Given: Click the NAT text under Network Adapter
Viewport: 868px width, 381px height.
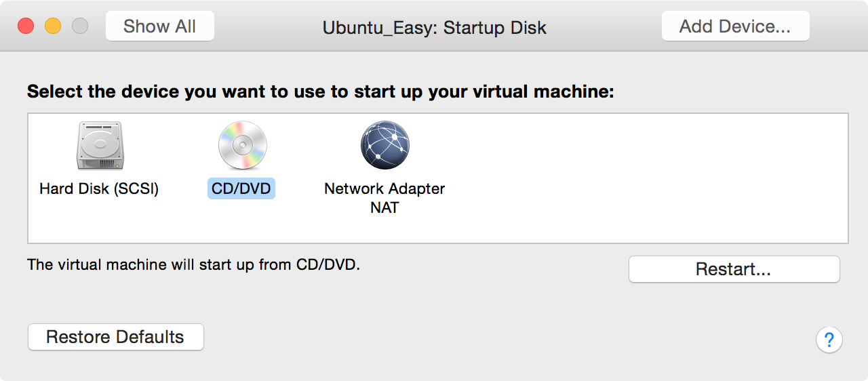Looking at the screenshot, I should [384, 207].
